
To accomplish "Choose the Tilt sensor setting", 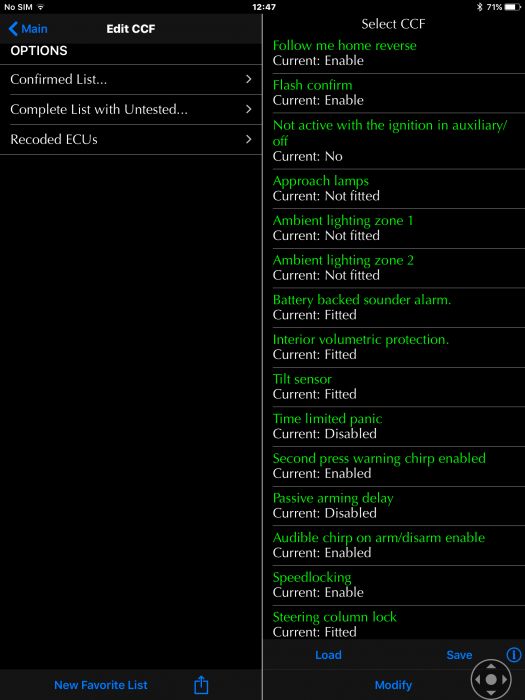I will point(399,387).
